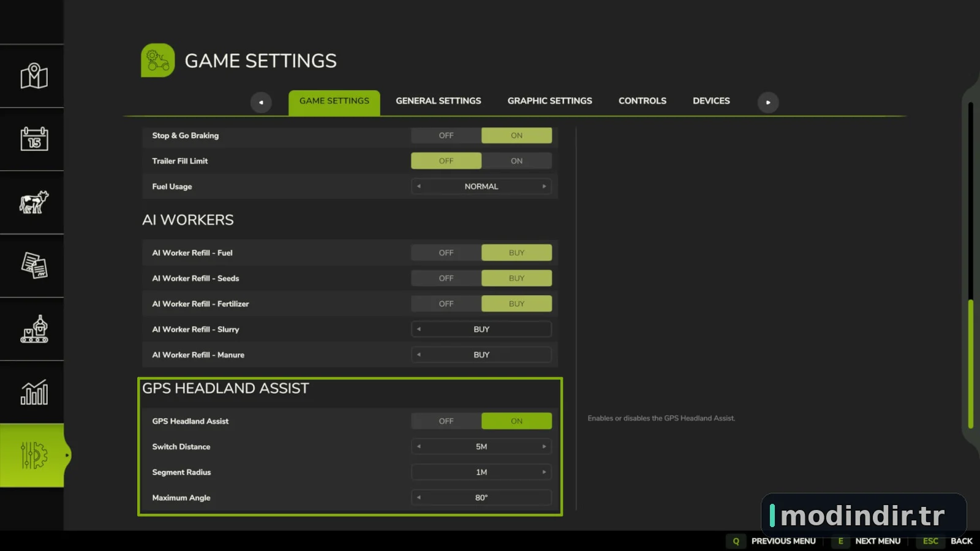
Task: Set Trailer Fill Limit to on
Action: tap(516, 161)
